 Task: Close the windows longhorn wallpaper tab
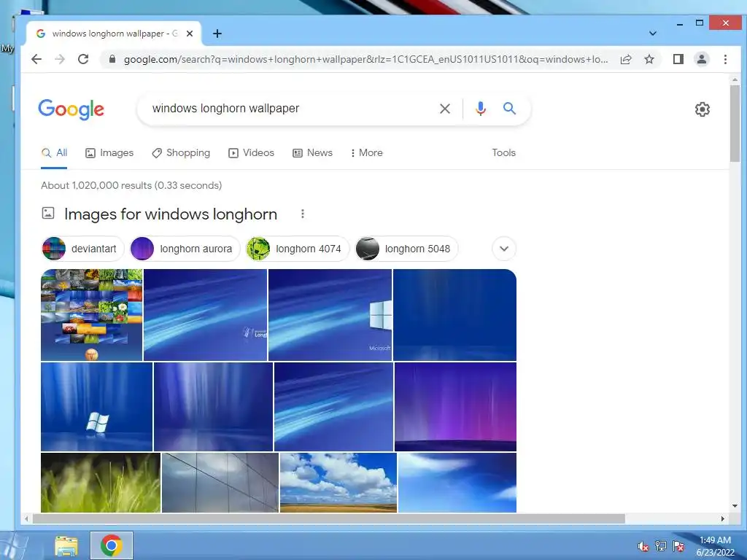pyautogui.click(x=190, y=34)
